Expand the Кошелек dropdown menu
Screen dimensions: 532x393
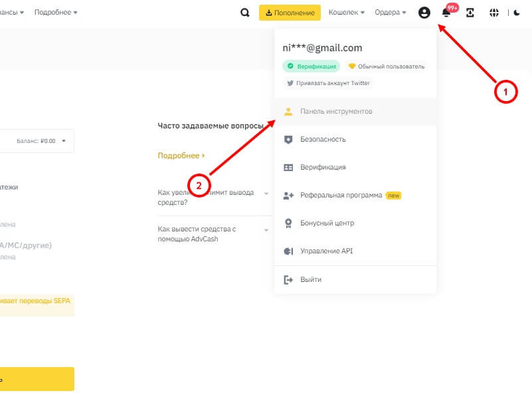(347, 13)
